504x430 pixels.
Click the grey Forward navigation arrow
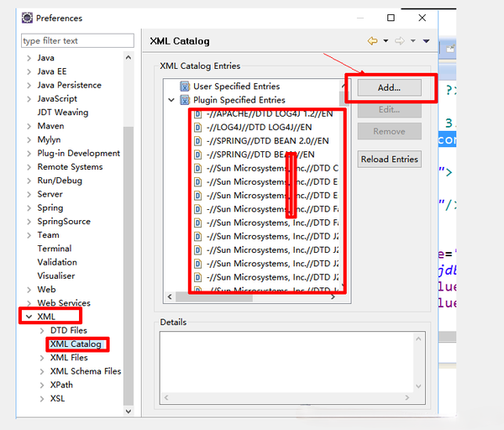click(x=400, y=41)
